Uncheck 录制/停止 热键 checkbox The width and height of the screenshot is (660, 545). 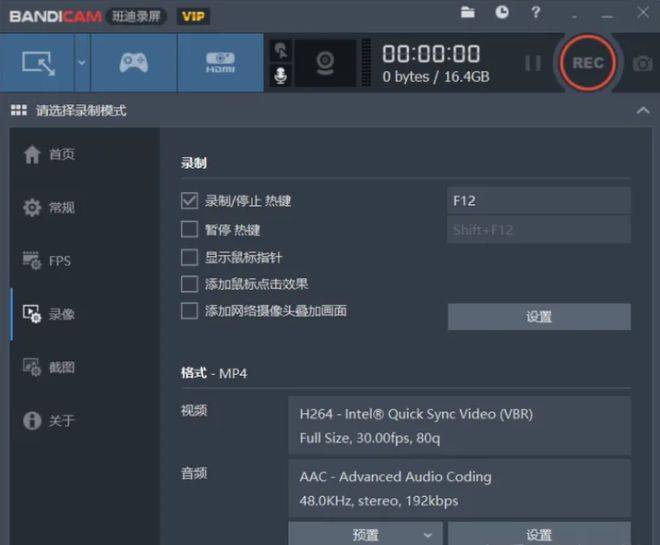pos(189,201)
